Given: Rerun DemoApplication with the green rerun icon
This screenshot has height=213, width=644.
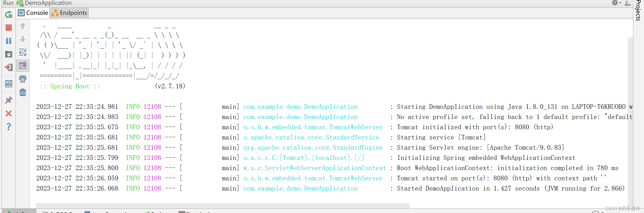Looking at the screenshot, I should coord(9,14).
